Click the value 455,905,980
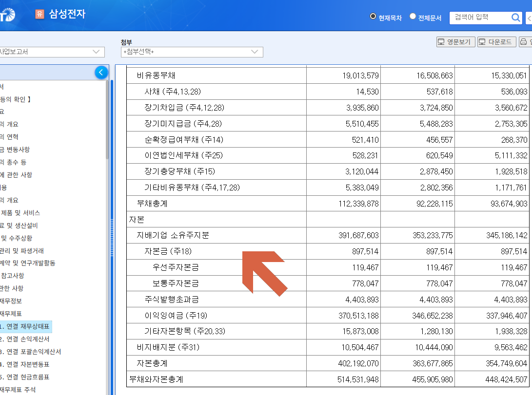 pos(433,380)
